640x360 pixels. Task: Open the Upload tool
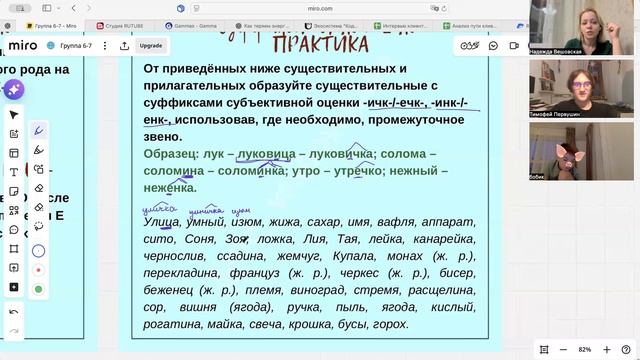14,268
